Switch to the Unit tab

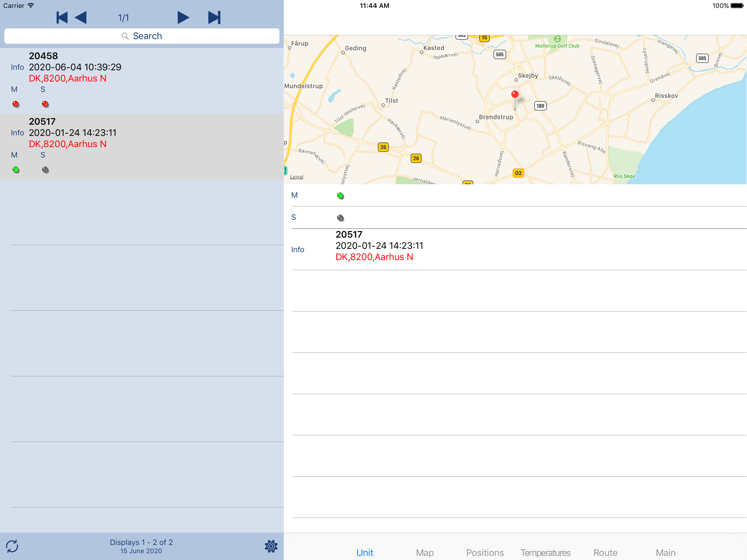[x=365, y=553]
